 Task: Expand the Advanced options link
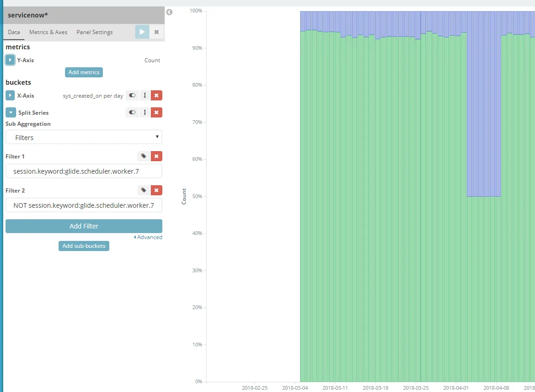tap(148, 237)
